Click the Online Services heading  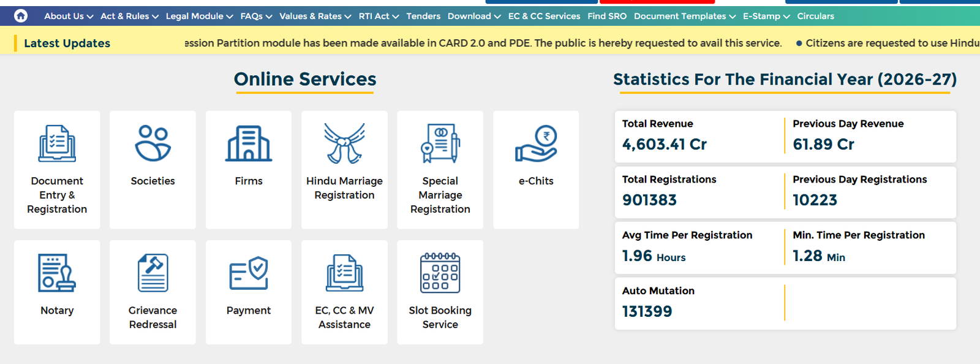tap(305, 79)
